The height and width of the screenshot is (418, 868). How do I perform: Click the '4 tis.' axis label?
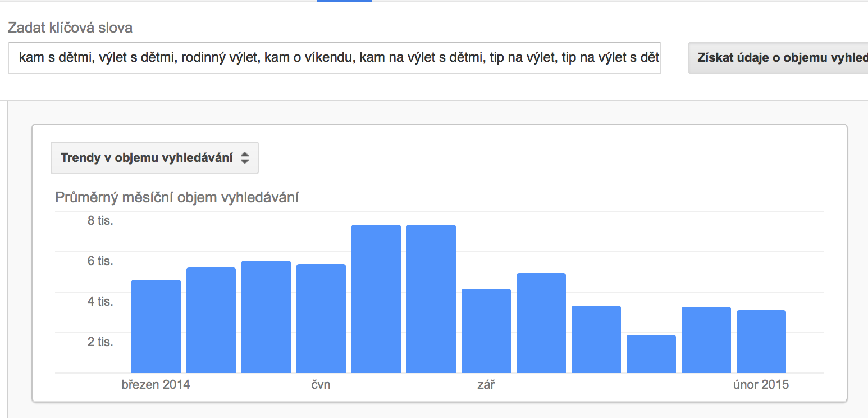(100, 302)
